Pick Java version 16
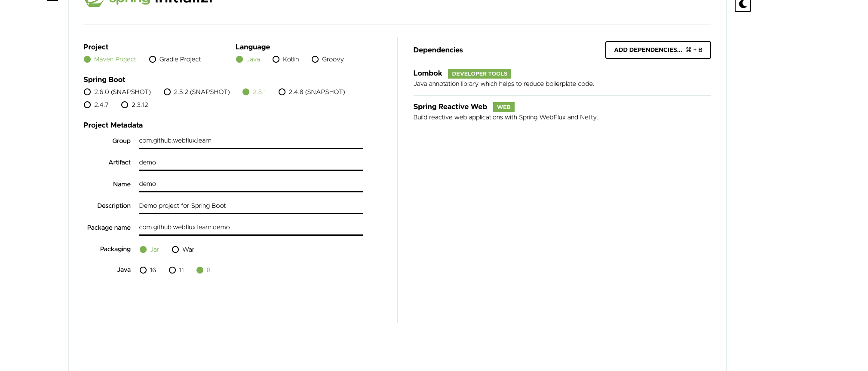Screen dimensions: 868x371 (x=148, y=270)
